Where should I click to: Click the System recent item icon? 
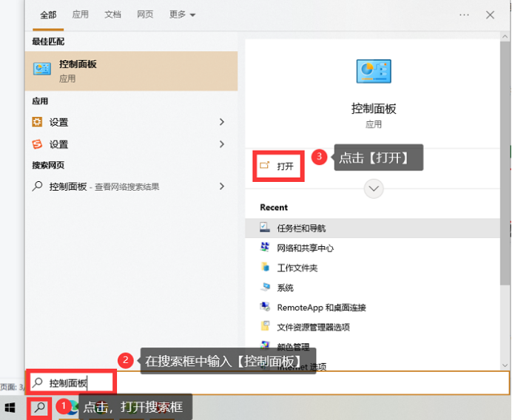click(265, 287)
